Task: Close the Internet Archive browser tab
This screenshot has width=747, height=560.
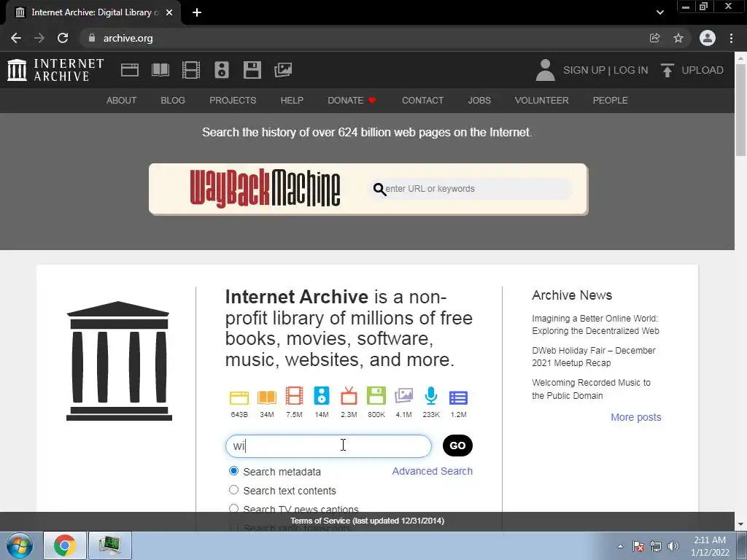Action: coord(169,12)
